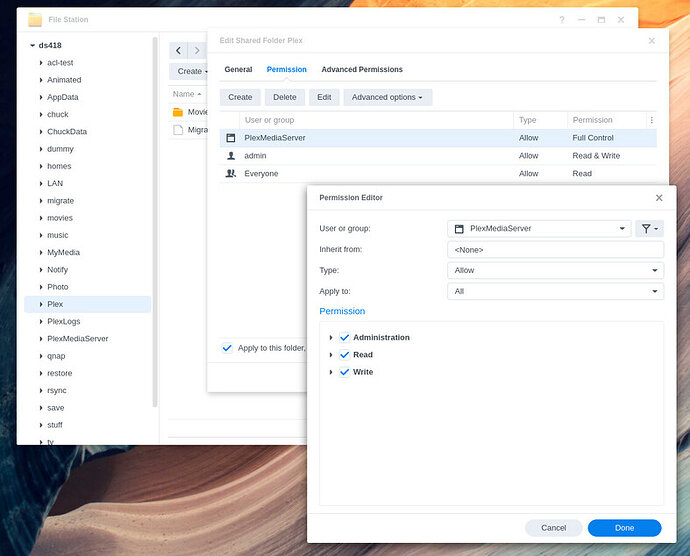Viewport: 690px width, 556px height.
Task: Go forward with the right arrow navigation button
Action: coord(197,51)
